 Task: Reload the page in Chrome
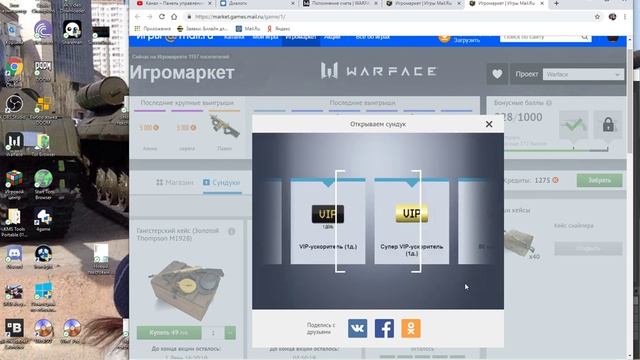(x=162, y=17)
